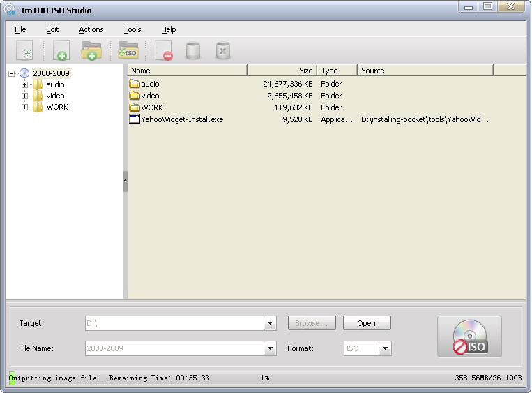Close the ImTOO ISO Studio window
The height and width of the screenshot is (393, 532).
point(511,7)
